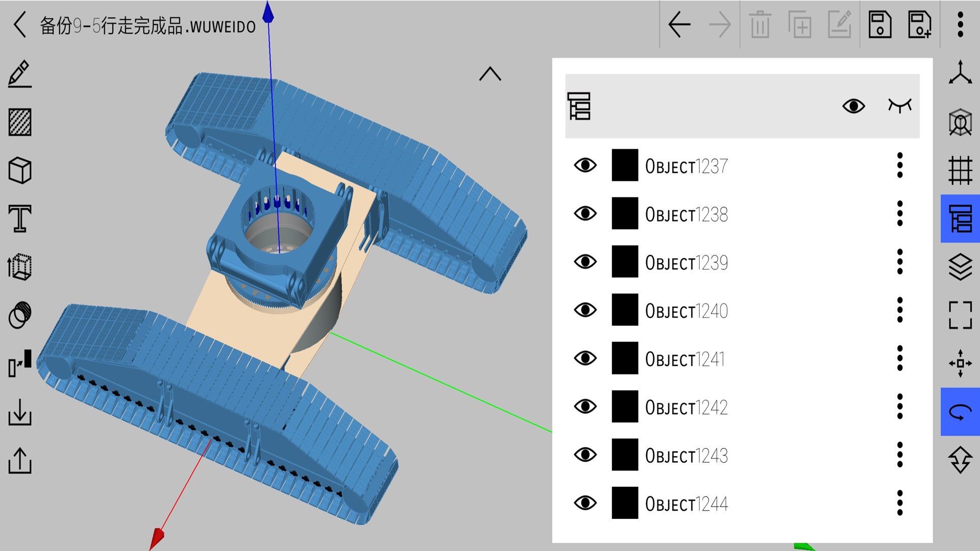
Task: Open the boolean intersect shapes tool
Action: pyautogui.click(x=20, y=315)
